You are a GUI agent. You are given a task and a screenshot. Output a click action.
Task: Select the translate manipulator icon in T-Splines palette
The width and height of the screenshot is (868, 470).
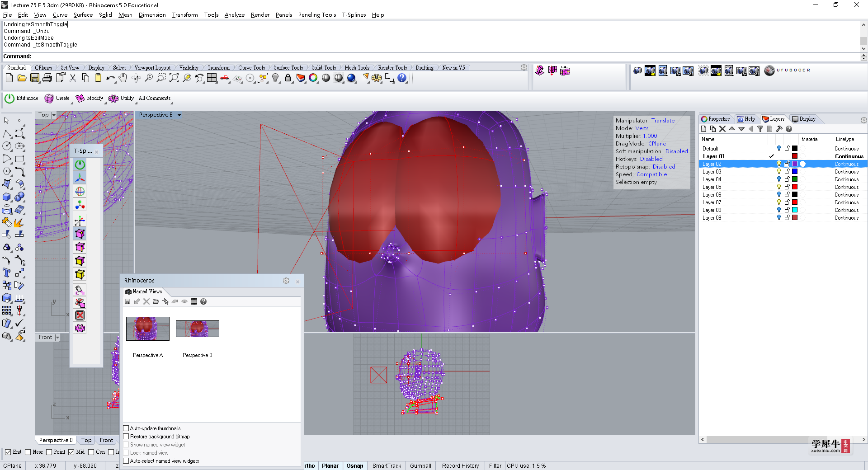(x=80, y=178)
